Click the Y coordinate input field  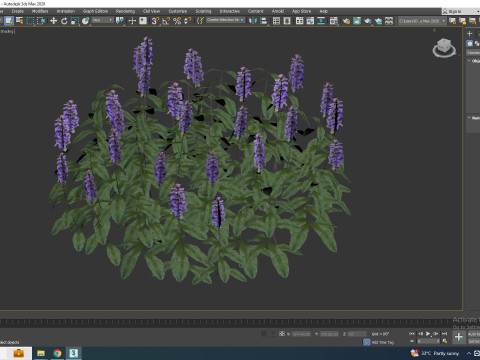[329, 334]
